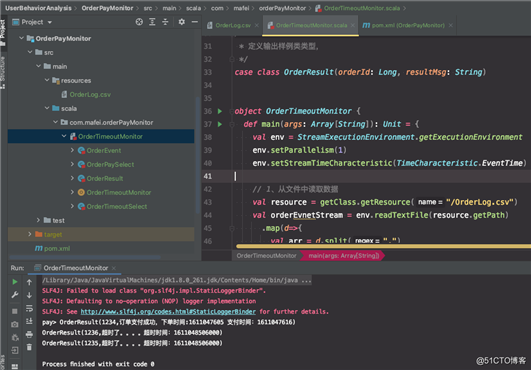This screenshot has width=531, height=370.
Task: Click the trash clear-all icon in console
Action: (29, 347)
